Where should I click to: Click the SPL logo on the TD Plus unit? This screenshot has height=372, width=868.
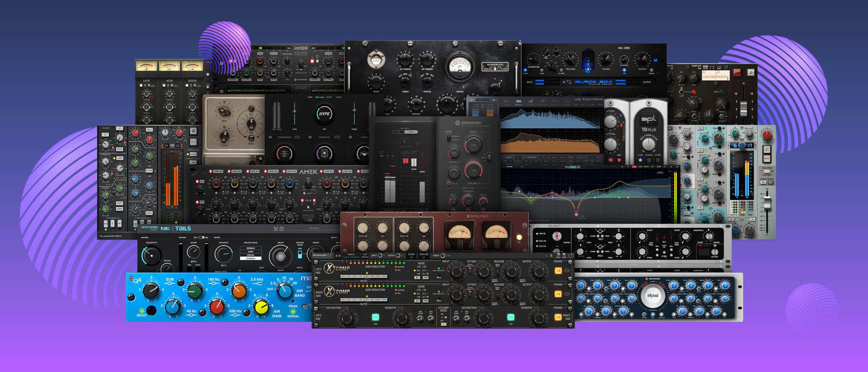tap(649, 119)
